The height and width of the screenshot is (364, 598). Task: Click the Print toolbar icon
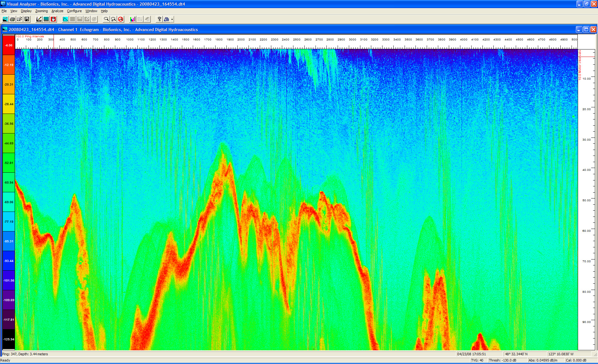click(x=12, y=19)
